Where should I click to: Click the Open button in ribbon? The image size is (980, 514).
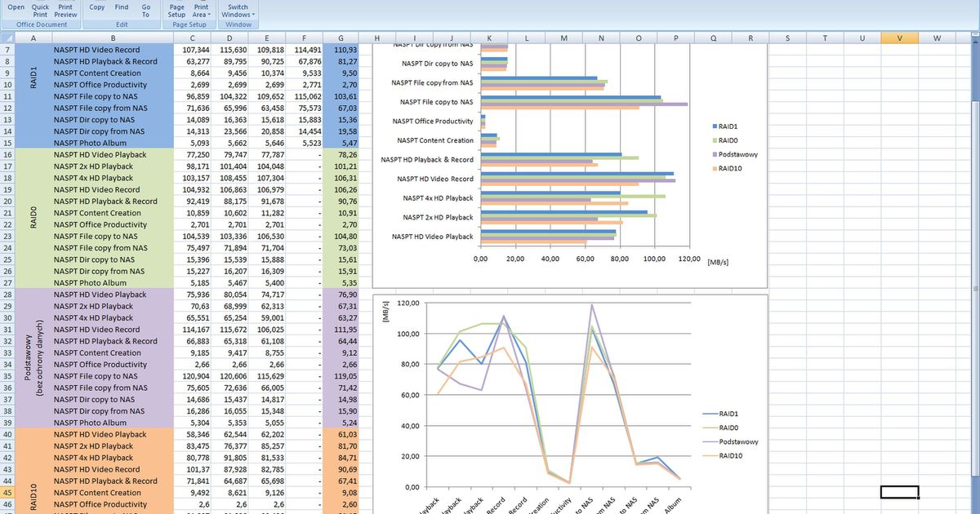pyautogui.click(x=16, y=10)
